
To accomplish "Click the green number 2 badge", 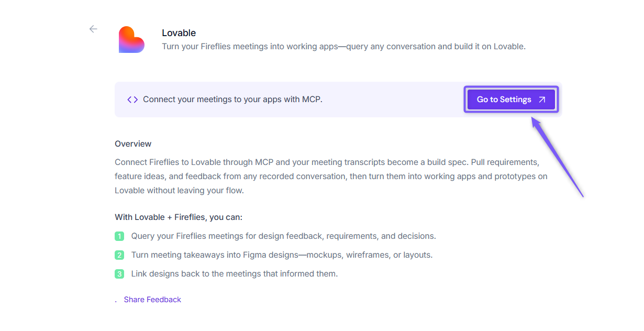I will [119, 255].
